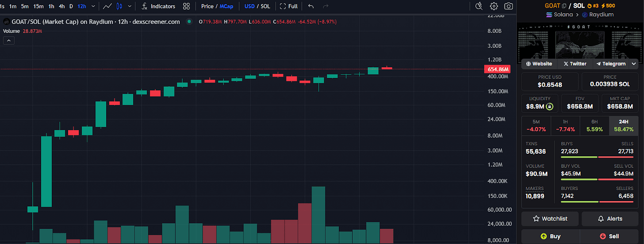The height and width of the screenshot is (244, 644).
Task: Switch chart to Price mode
Action: pyautogui.click(x=207, y=6)
